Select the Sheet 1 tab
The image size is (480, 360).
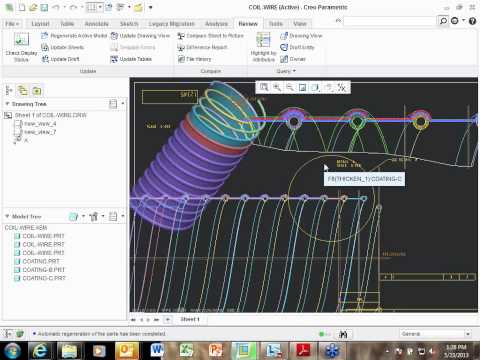[190, 319]
